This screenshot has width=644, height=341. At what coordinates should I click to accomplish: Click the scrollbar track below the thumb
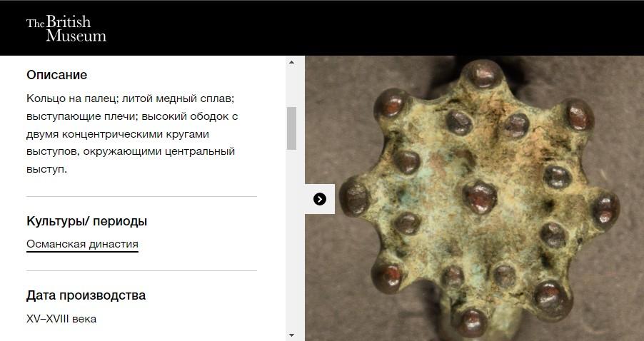coord(291,240)
